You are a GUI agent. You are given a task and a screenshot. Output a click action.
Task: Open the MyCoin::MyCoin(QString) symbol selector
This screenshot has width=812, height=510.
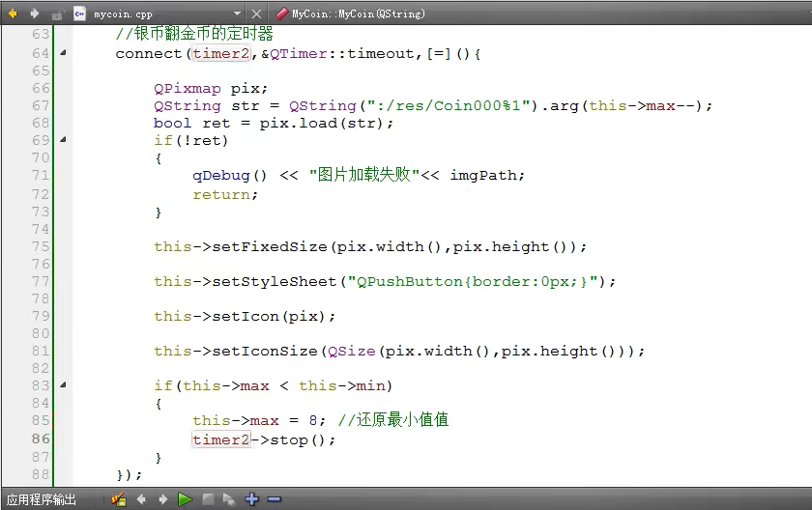[358, 14]
